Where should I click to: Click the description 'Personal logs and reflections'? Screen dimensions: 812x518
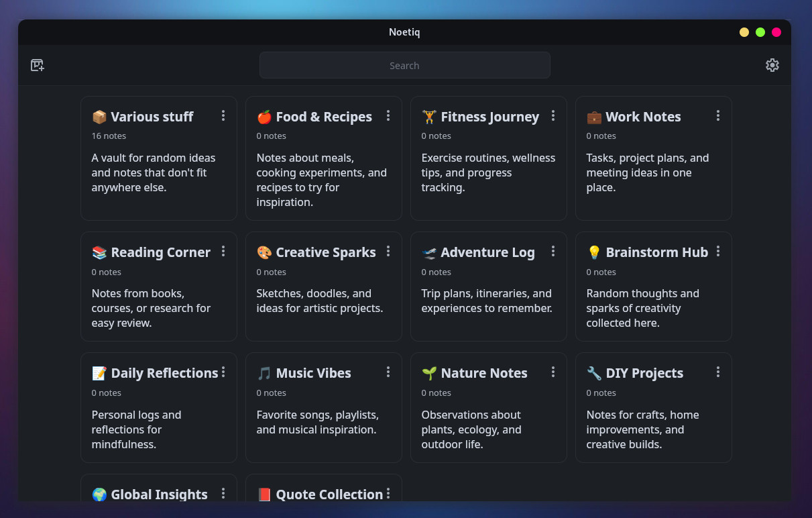pyautogui.click(x=137, y=429)
